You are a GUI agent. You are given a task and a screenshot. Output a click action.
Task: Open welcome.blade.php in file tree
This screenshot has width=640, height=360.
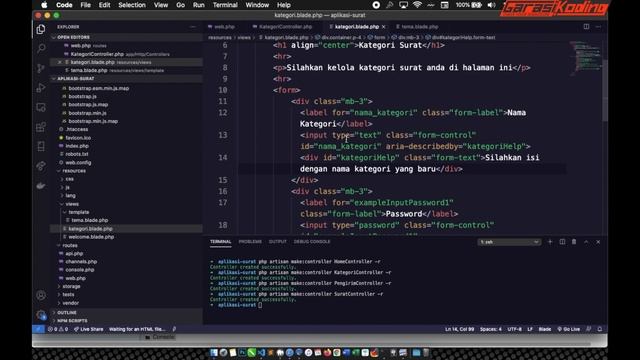(91, 237)
